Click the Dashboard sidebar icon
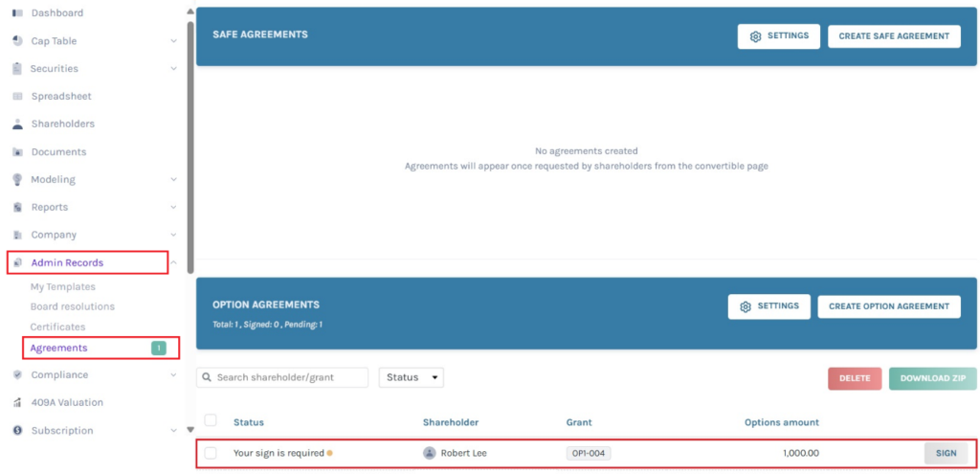The width and height of the screenshot is (980, 474). pos(17,13)
